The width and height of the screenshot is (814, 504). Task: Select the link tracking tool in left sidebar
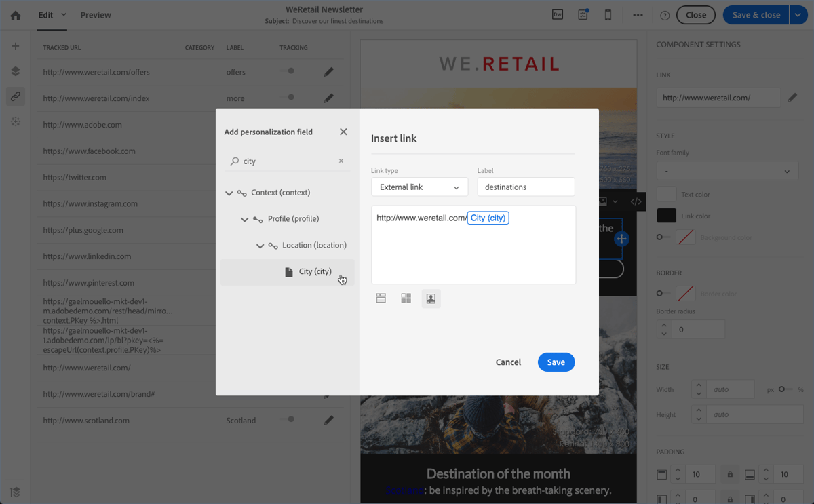[15, 96]
